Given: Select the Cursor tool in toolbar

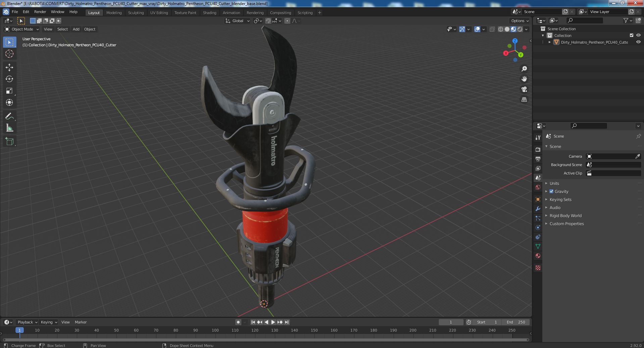Looking at the screenshot, I should 9,54.
